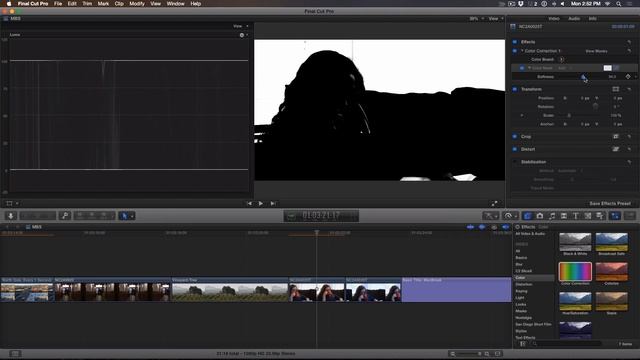Activate Crop onscreen controls icon

click(616, 137)
